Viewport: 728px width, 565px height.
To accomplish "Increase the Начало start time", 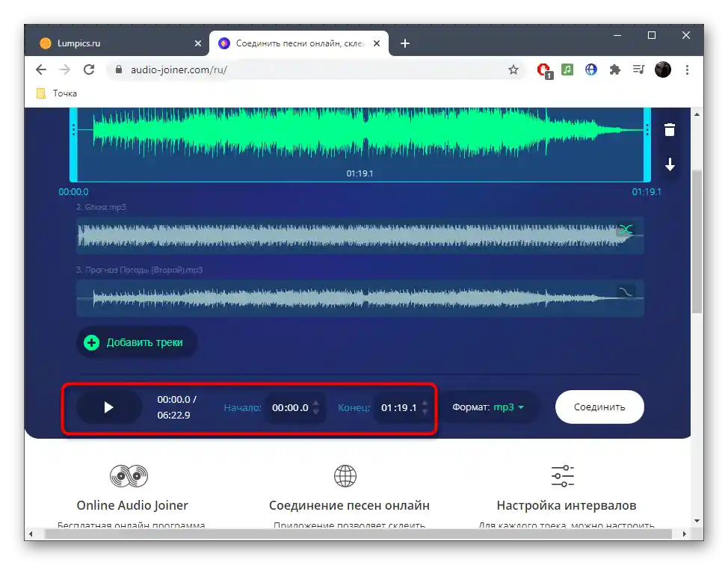I will (316, 403).
